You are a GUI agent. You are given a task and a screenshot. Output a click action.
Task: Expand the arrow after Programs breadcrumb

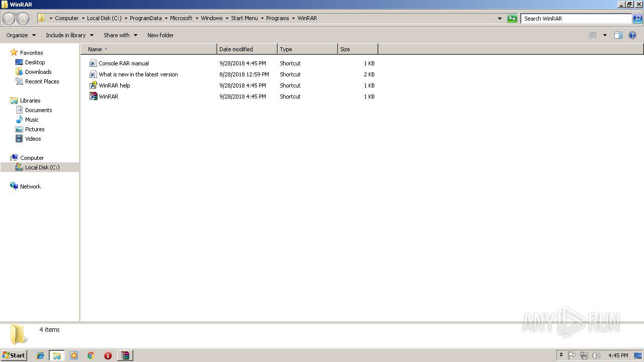click(x=293, y=19)
